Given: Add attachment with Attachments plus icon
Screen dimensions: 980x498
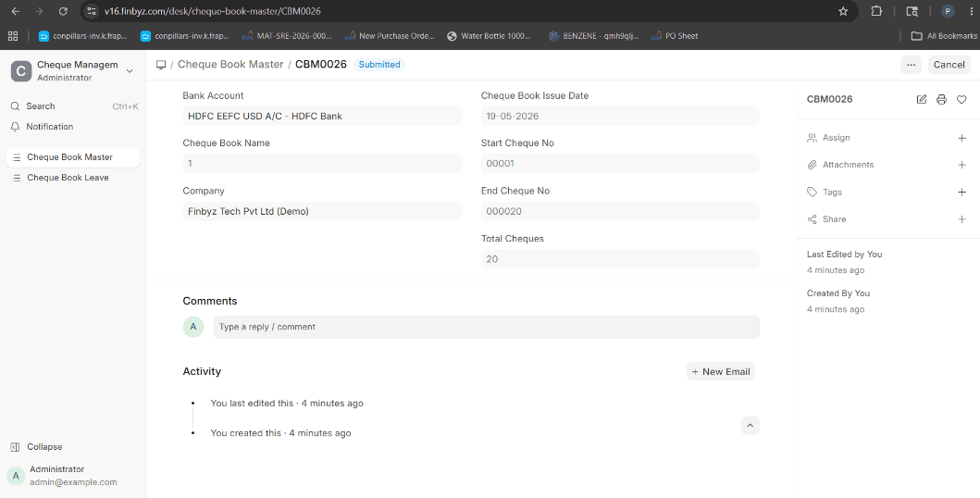Looking at the screenshot, I should 961,165.
